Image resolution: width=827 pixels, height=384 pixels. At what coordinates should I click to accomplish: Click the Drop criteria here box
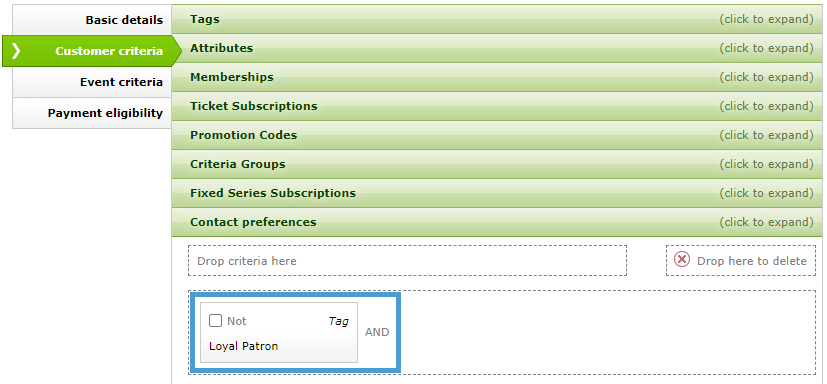[407, 260]
